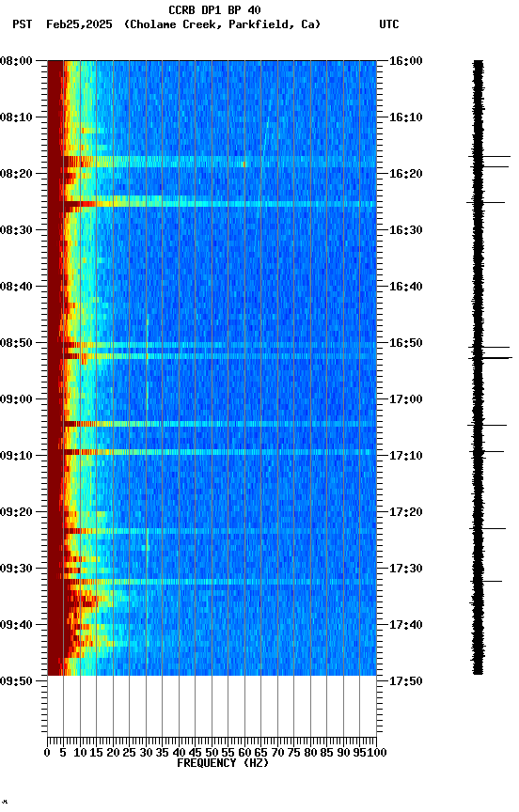Click the UTC time label "16:50"
The height and width of the screenshot is (812, 519).
pyautogui.click(x=405, y=343)
